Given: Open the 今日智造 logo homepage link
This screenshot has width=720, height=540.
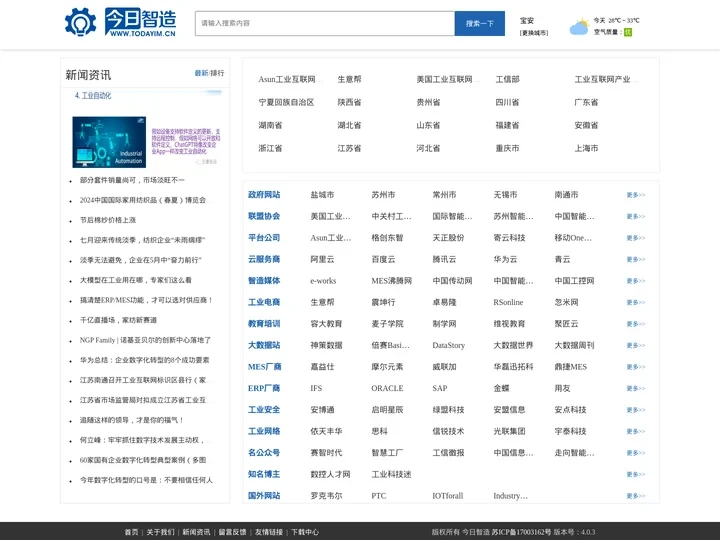Looking at the screenshot, I should [x=141, y=22].
